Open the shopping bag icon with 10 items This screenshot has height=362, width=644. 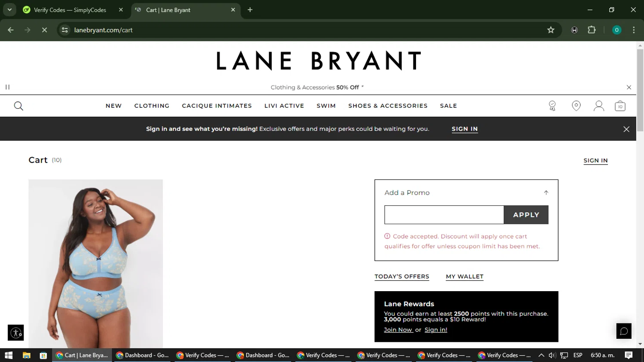620,106
